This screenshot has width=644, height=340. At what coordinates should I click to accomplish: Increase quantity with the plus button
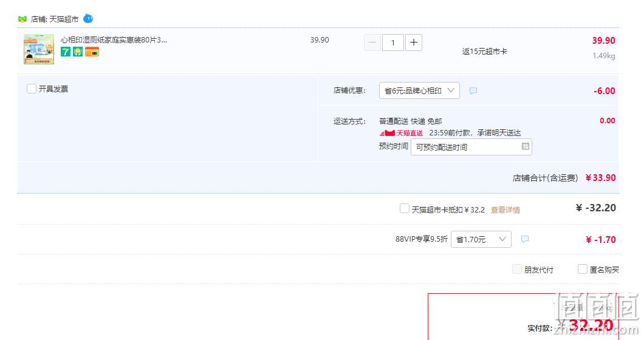click(414, 42)
